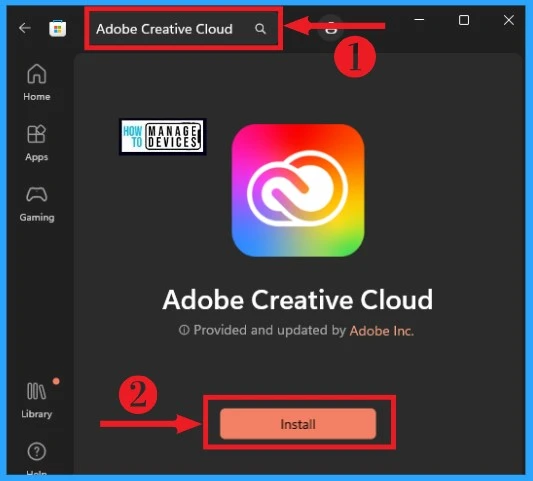Image resolution: width=533 pixels, height=481 pixels.
Task: Open the Adobe Inc. publisher link
Action: coord(382,331)
